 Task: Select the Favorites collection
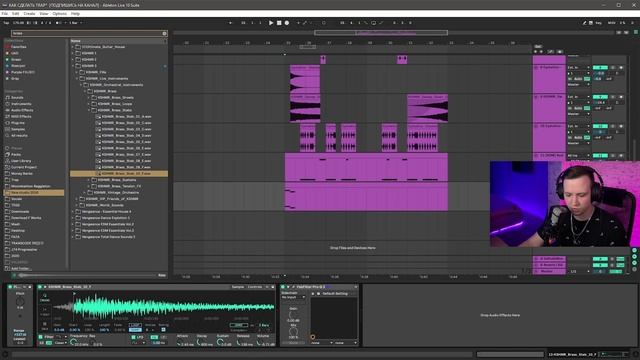point(18,47)
